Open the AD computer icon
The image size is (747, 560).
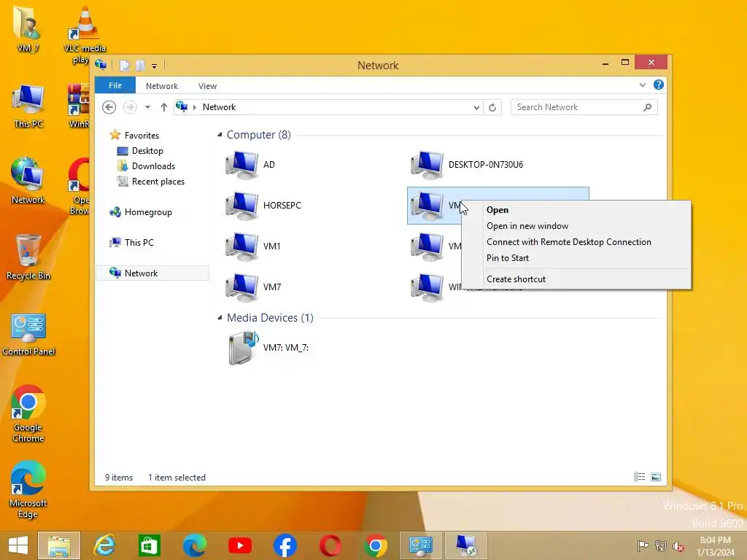(241, 165)
